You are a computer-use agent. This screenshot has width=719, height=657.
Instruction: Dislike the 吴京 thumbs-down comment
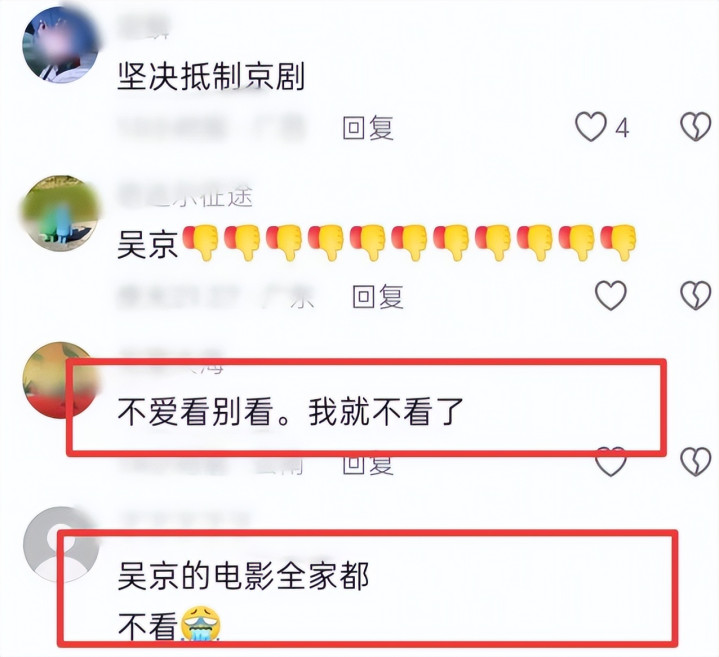point(695,295)
